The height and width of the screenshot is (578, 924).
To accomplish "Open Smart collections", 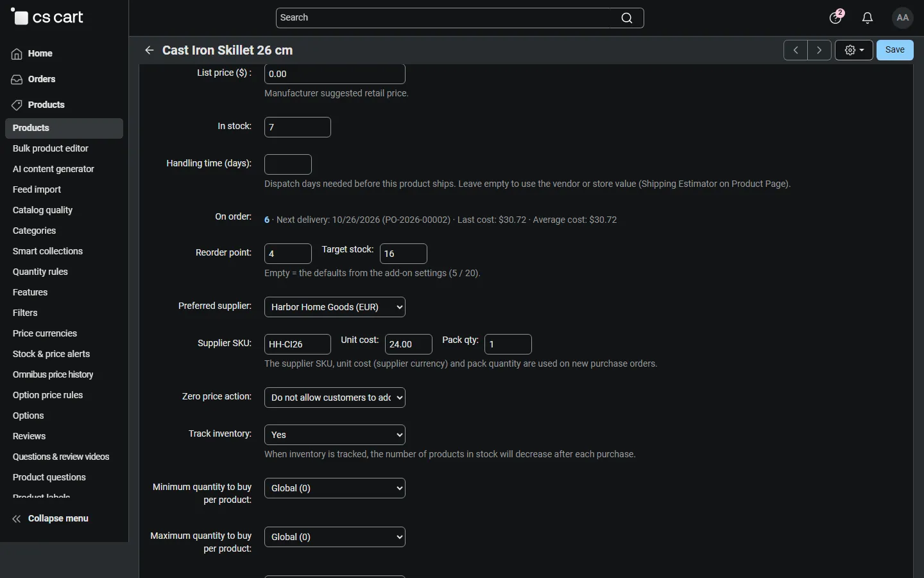I will pos(47,252).
